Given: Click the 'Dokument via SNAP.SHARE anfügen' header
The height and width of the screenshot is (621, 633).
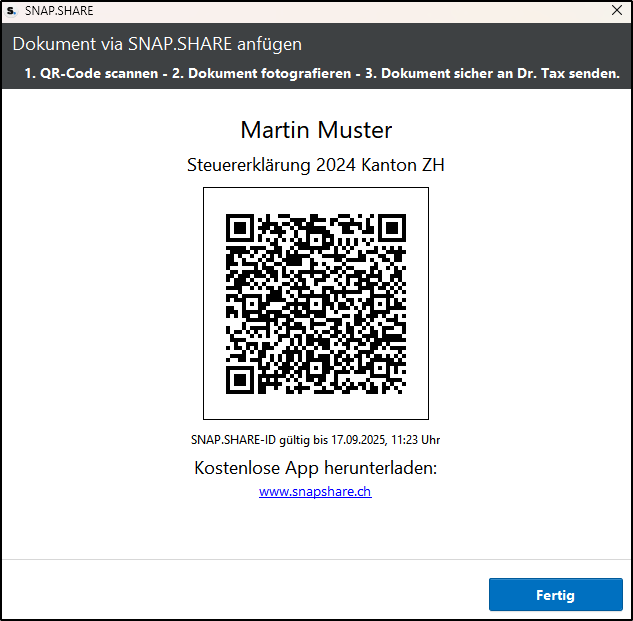Looking at the screenshot, I should [x=157, y=44].
